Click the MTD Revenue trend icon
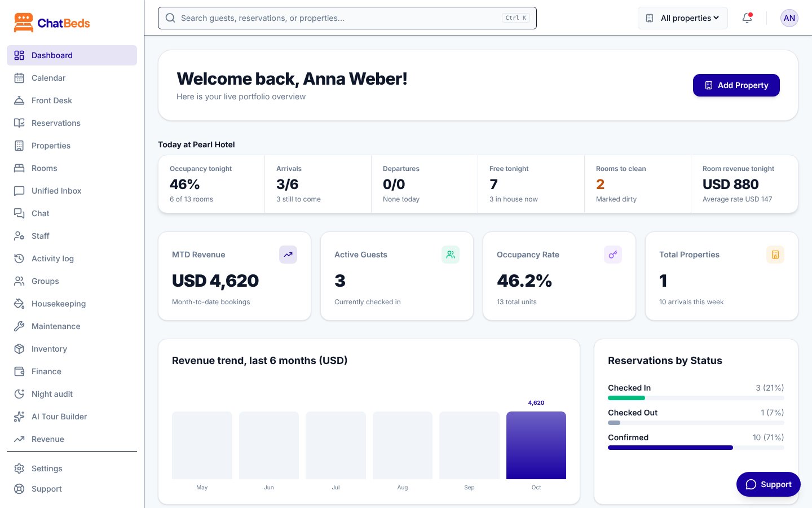Screen dimensions: 812x508 coord(288,255)
